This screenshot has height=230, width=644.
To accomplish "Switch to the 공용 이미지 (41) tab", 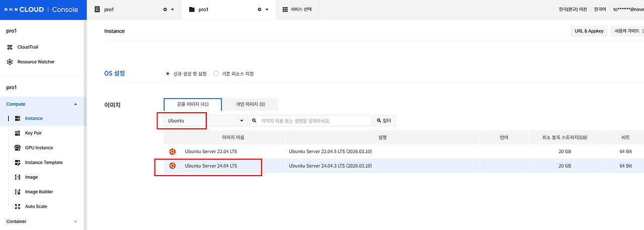I will coord(193,104).
